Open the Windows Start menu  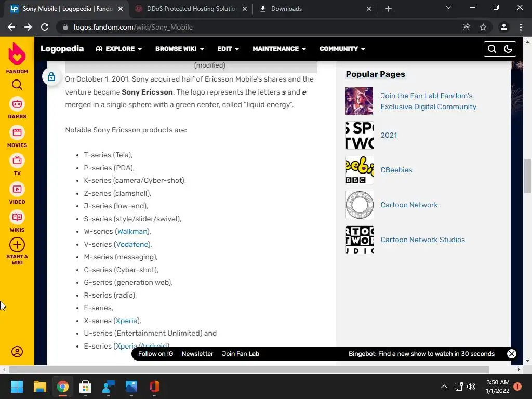click(x=17, y=387)
